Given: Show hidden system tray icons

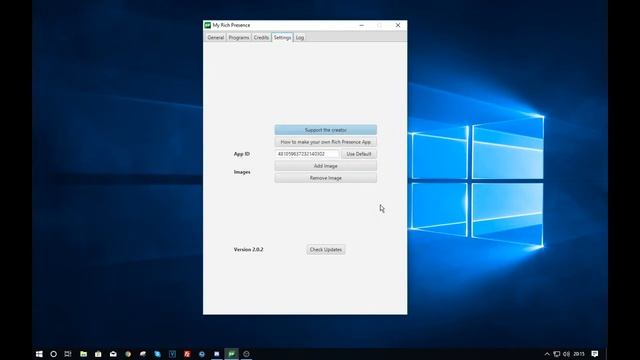Looking at the screenshot, I should coord(547,354).
